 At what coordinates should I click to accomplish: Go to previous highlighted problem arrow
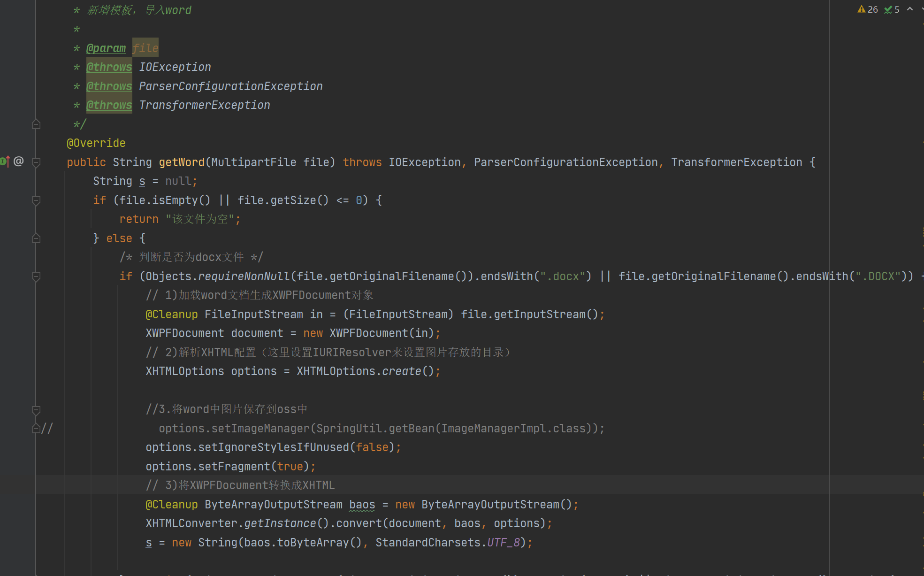click(x=910, y=9)
